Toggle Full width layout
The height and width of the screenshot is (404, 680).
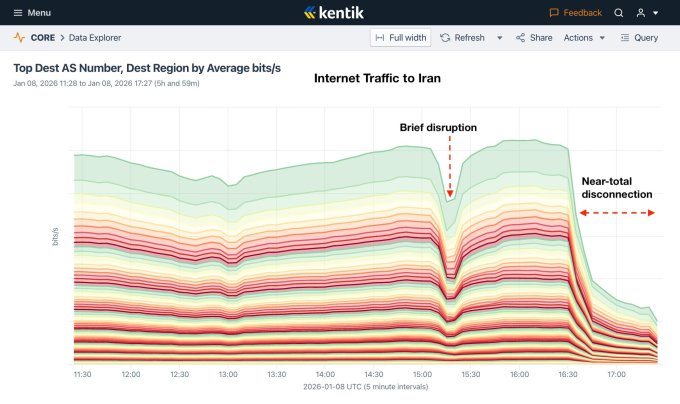click(x=400, y=37)
